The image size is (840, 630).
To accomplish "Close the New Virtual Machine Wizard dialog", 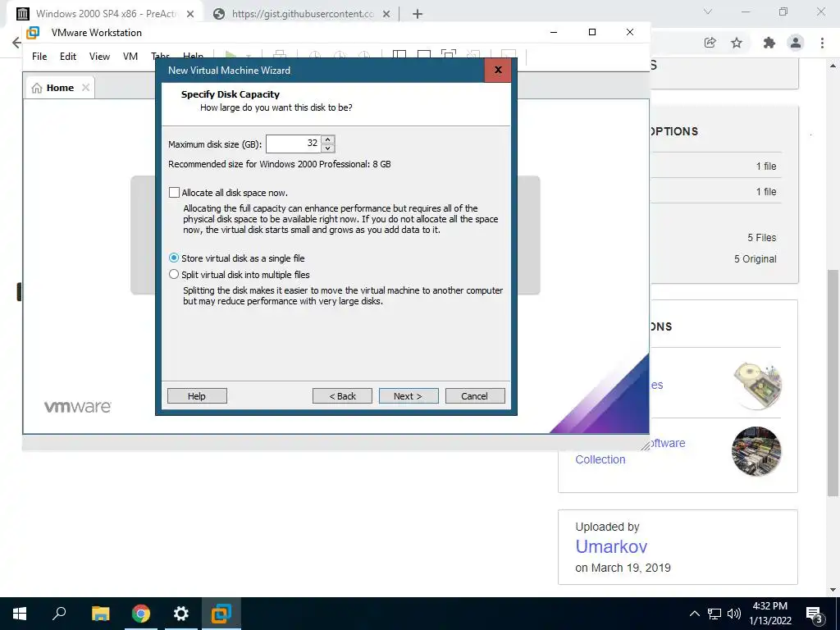I will point(498,70).
